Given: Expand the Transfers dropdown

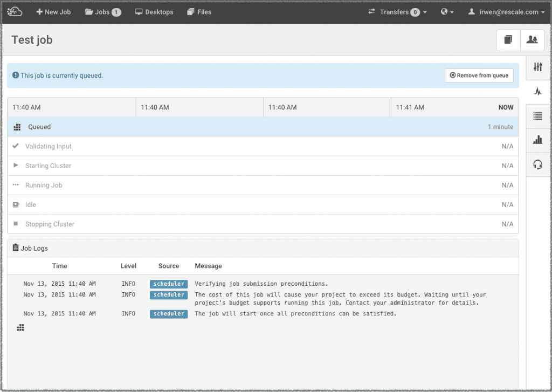Looking at the screenshot, I should pos(397,12).
